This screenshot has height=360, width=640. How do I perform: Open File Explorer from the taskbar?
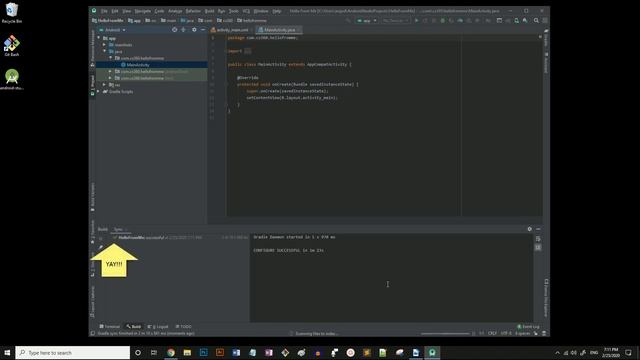pyautogui.click(x=187, y=353)
